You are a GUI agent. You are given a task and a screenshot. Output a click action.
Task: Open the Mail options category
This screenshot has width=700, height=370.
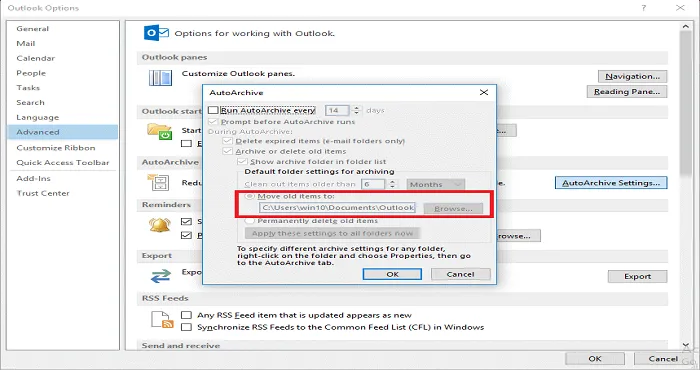point(26,43)
